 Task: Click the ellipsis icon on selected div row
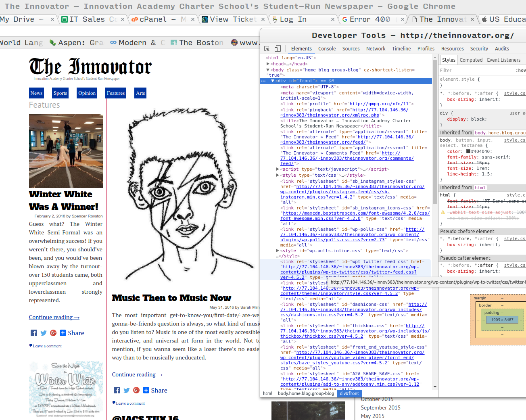coord(263,81)
